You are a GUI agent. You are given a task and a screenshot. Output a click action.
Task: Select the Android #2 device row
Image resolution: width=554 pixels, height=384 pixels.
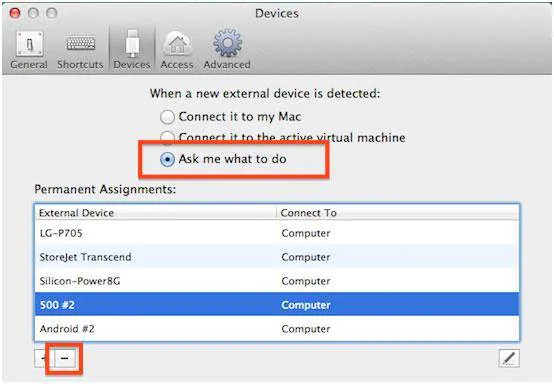coord(277,329)
